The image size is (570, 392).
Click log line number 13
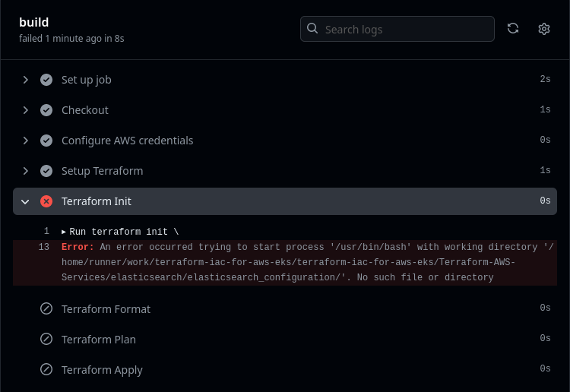[43, 247]
